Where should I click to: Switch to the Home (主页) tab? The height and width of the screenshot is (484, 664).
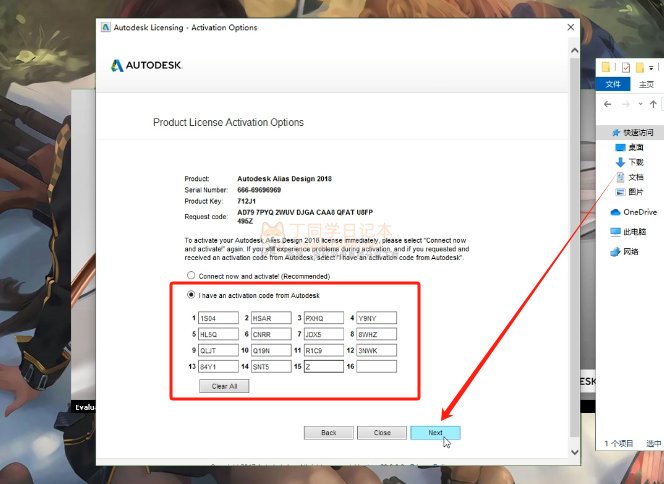pyautogui.click(x=647, y=85)
